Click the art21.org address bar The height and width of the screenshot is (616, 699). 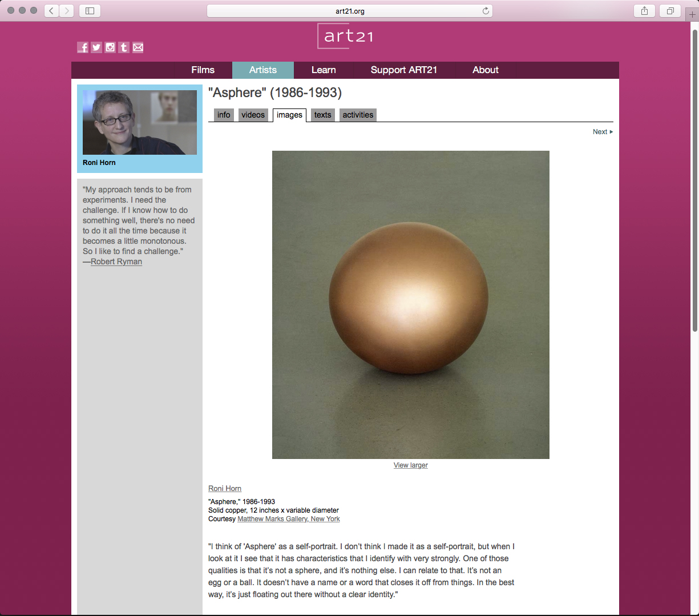pos(349,11)
